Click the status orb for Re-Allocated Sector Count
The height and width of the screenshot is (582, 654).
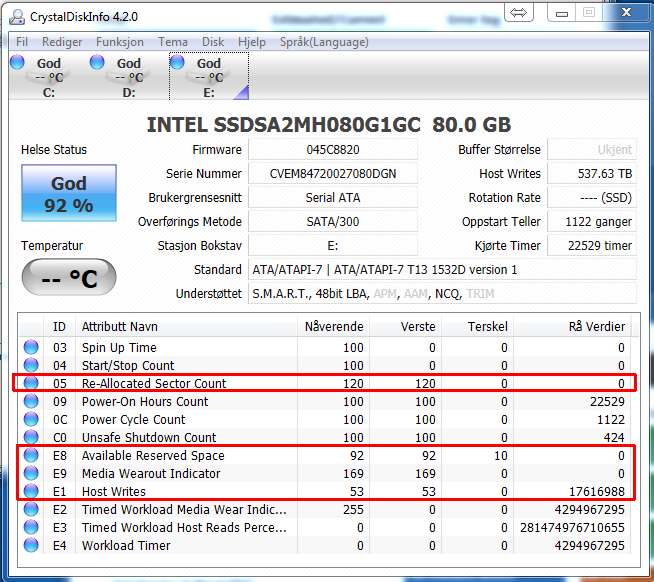click(x=31, y=383)
